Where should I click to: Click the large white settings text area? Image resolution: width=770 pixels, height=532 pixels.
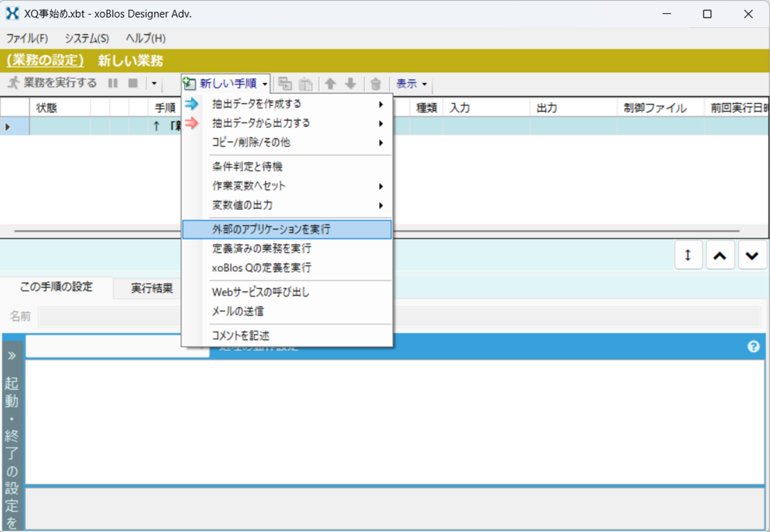coord(395,422)
